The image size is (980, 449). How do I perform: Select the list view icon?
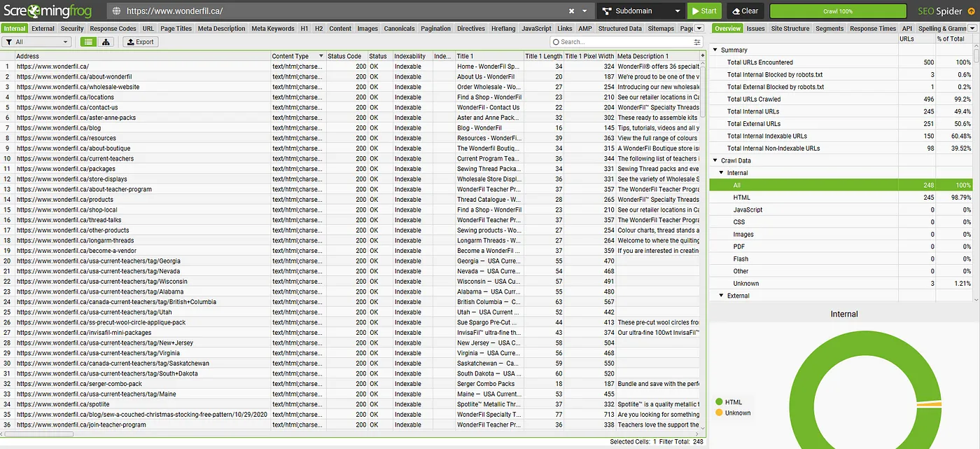(x=88, y=42)
